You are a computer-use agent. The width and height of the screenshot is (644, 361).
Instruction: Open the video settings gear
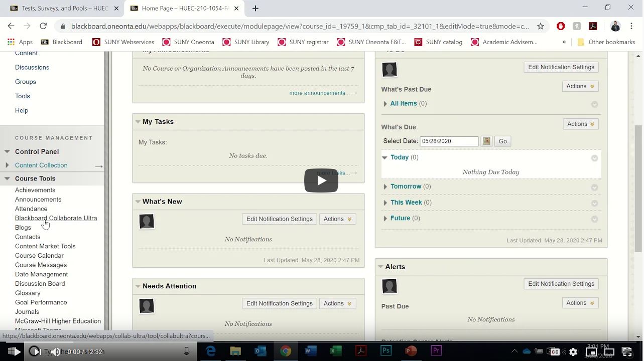(x=573, y=352)
